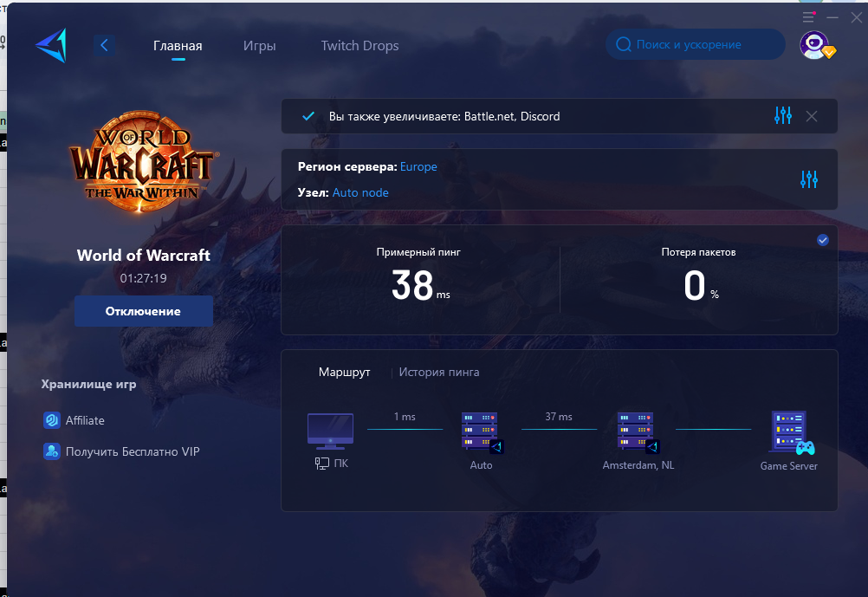Screen dimensions: 868x597
Task: Open the Twitch Drops tab
Action: (x=360, y=45)
